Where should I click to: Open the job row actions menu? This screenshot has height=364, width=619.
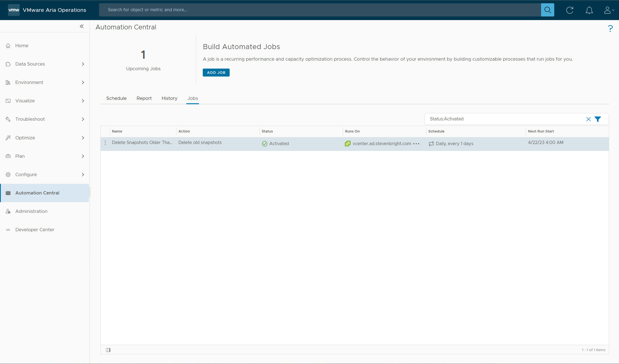tap(105, 143)
